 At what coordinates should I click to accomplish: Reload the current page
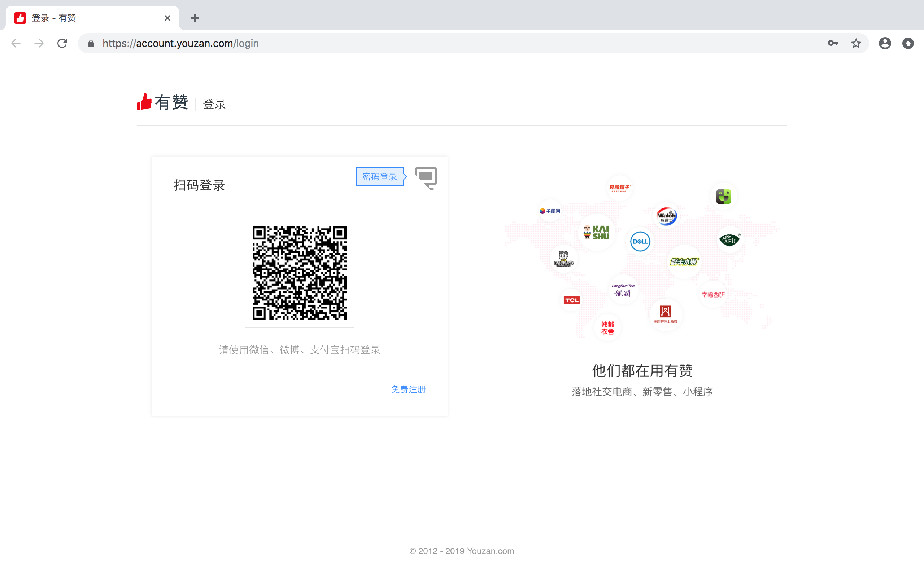click(62, 43)
